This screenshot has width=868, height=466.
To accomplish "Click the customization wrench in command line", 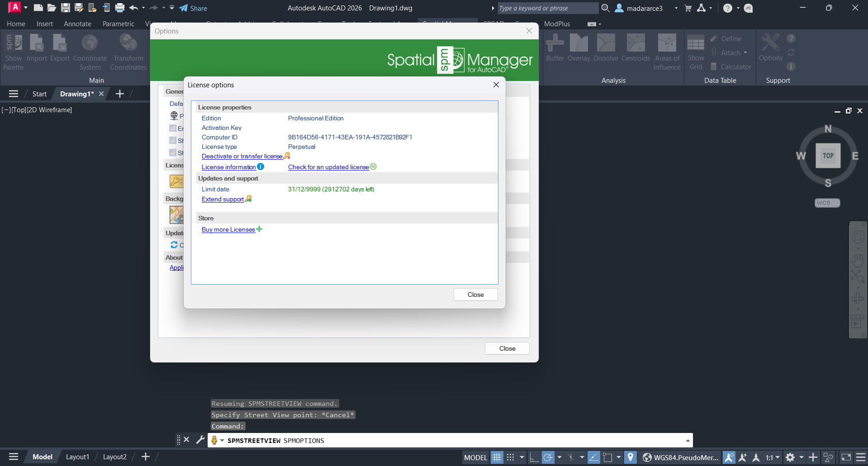I will pyautogui.click(x=200, y=440).
